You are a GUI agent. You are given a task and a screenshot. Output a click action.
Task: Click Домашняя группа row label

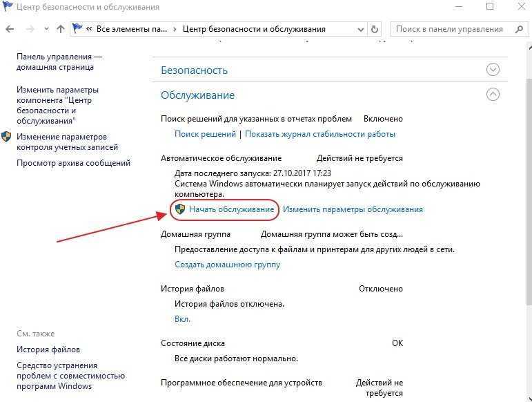(x=195, y=234)
